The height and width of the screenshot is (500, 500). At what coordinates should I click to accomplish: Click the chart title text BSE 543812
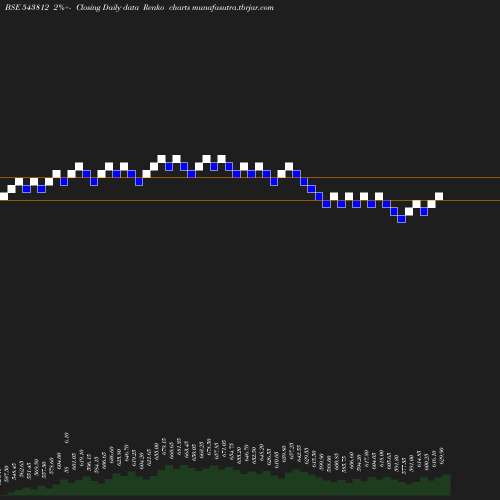[27, 7]
